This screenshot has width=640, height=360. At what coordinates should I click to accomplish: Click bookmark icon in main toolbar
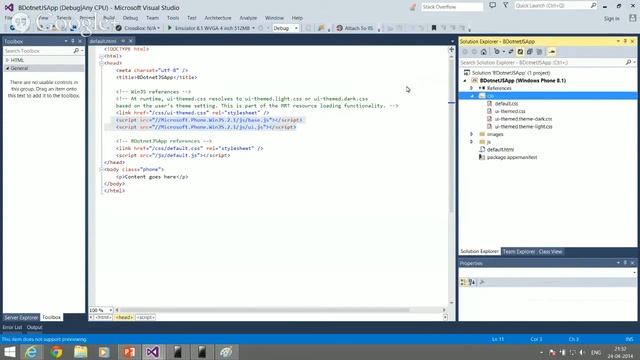tap(434, 28)
